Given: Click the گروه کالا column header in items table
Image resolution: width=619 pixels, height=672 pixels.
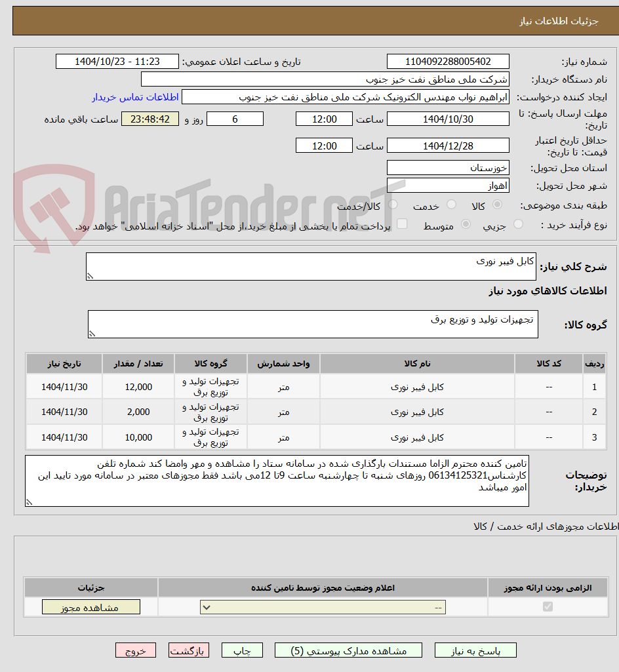Looking at the screenshot, I should [210, 363].
